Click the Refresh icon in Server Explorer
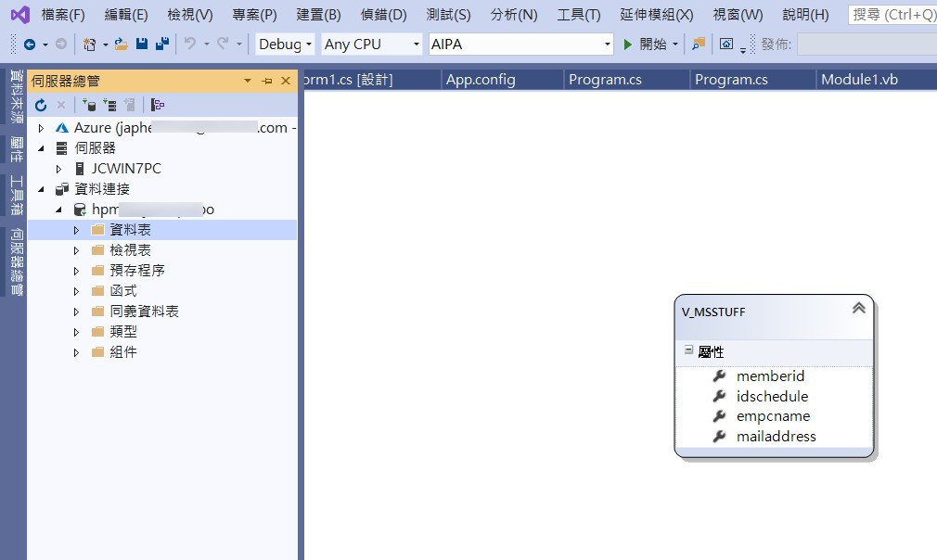The height and width of the screenshot is (560, 937). [x=41, y=105]
